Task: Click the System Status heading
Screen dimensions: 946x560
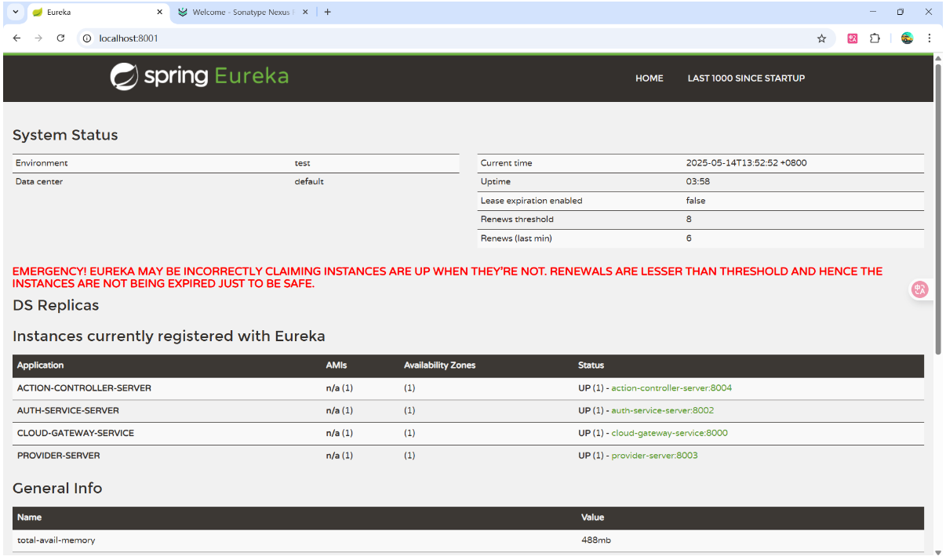Action: (x=65, y=136)
